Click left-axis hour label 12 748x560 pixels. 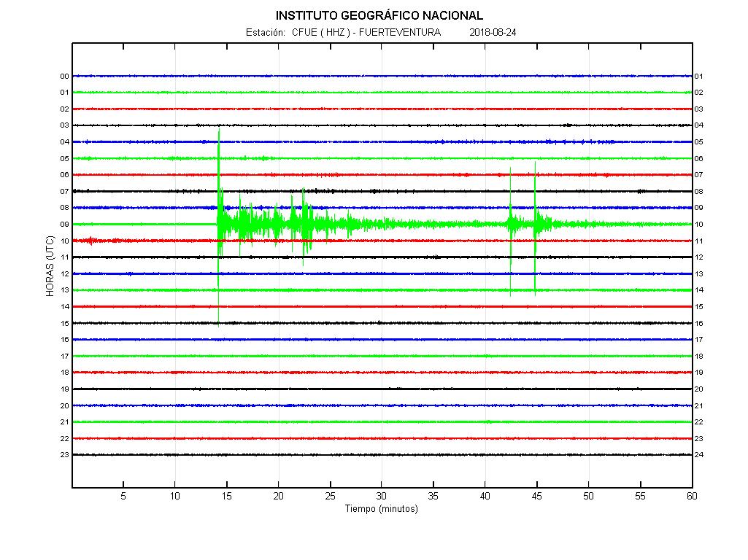(64, 274)
